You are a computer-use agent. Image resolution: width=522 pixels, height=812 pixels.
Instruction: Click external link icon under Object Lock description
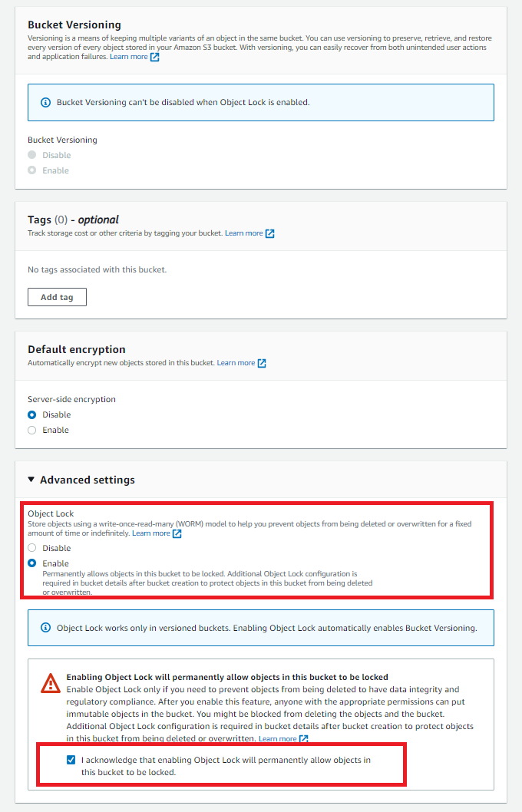click(x=177, y=533)
